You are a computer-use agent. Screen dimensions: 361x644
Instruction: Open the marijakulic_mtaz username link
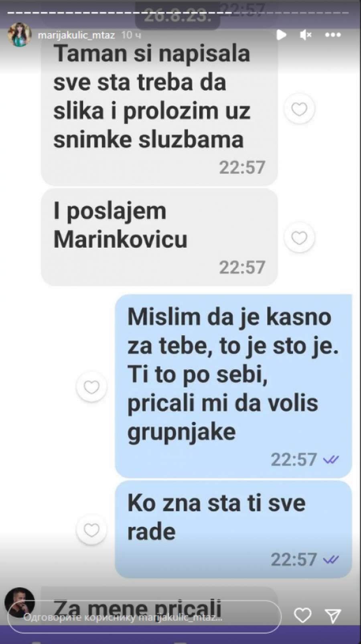point(76,35)
